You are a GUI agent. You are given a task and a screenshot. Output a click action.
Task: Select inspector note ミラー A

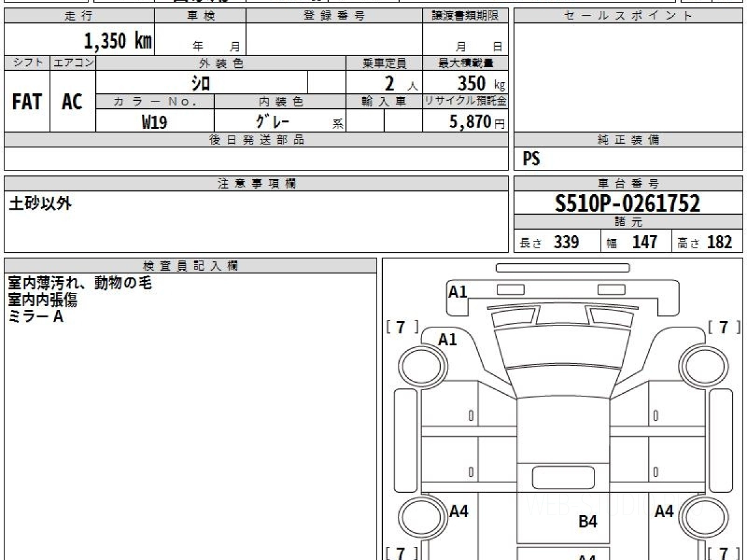pos(36,316)
